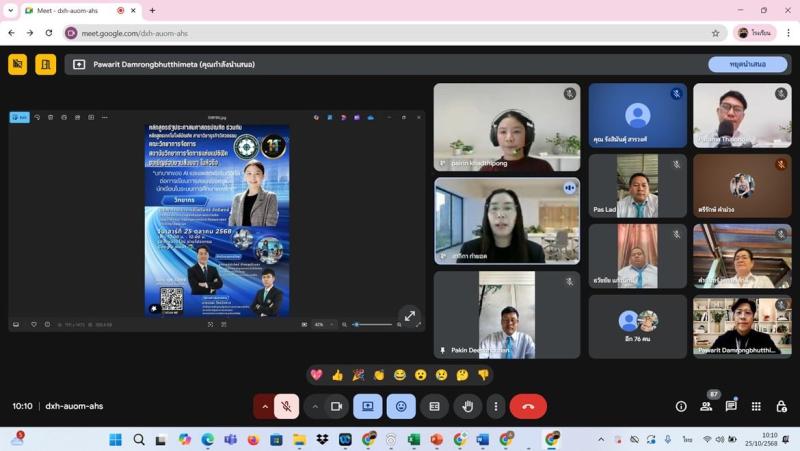
Task: Click the present screen icon
Action: pos(367,406)
